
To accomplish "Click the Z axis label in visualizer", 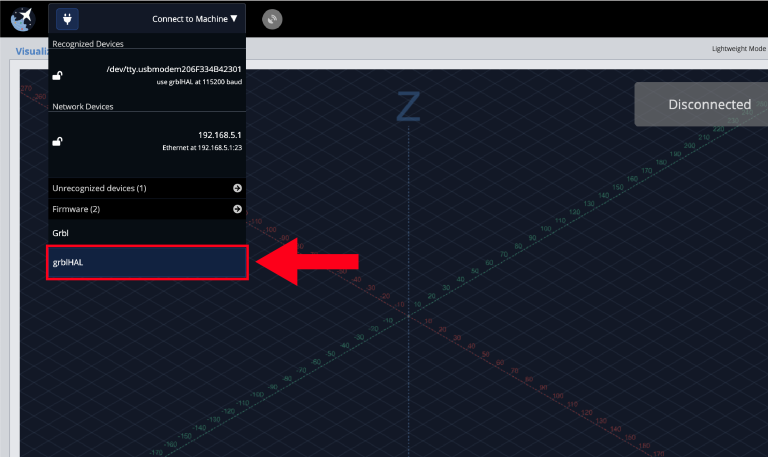I will [x=408, y=106].
